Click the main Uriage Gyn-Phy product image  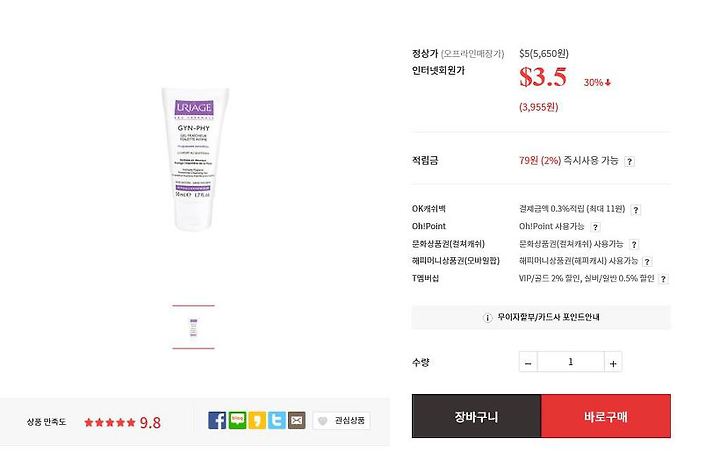[x=194, y=159]
